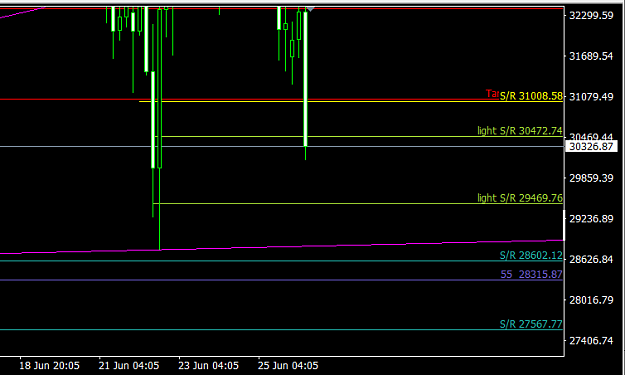The width and height of the screenshot is (625, 375).
Task: Click the 27406.74 price axis value
Action: [591, 340]
